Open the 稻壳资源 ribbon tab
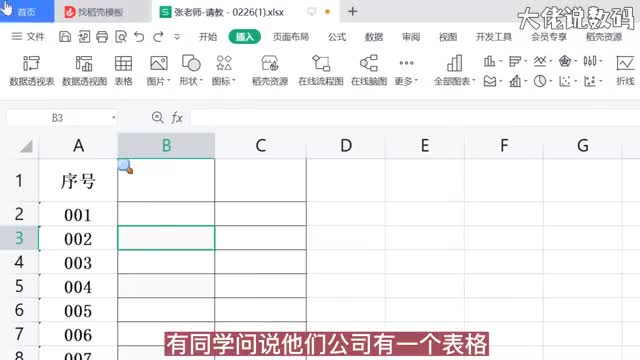 pos(604,37)
